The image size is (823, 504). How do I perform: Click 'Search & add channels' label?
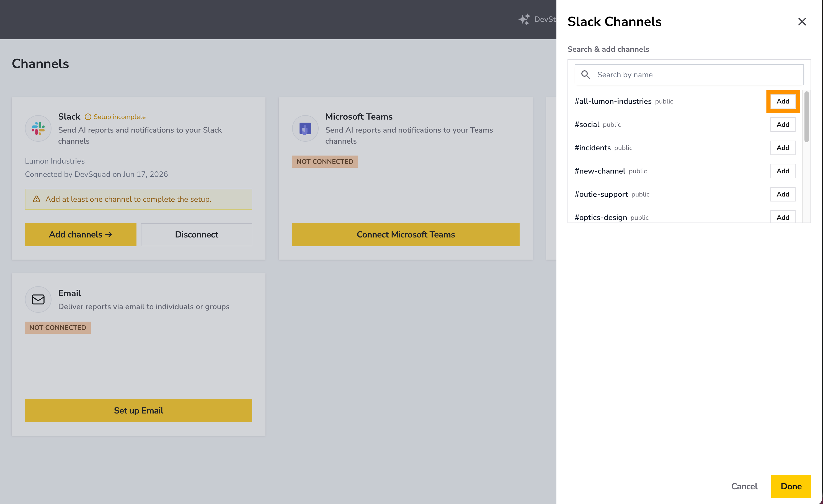tap(608, 49)
